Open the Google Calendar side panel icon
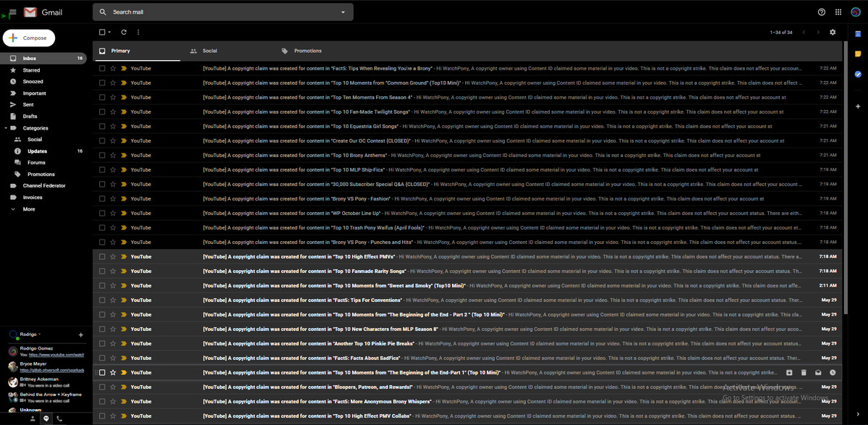Image resolution: width=868 pixels, height=425 pixels. 857,33
